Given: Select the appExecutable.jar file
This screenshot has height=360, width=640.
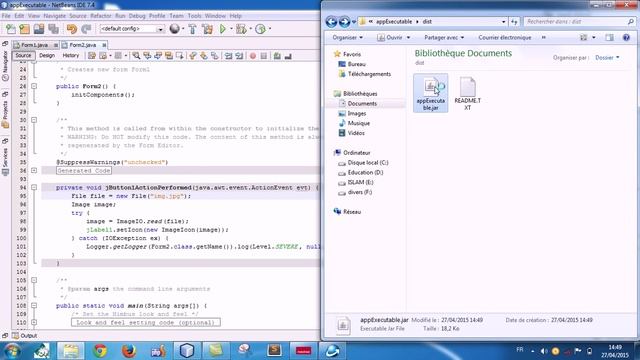Looking at the screenshot, I should [x=431, y=93].
